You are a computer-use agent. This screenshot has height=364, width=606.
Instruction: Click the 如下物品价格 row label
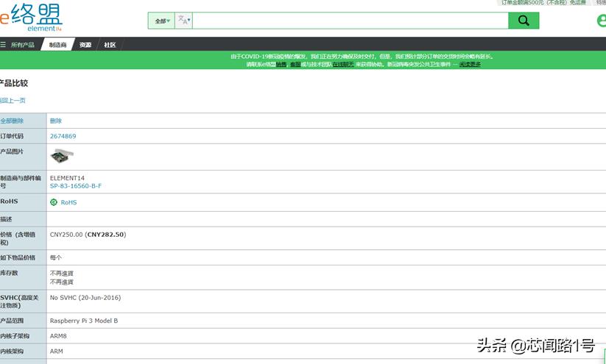coord(18,257)
